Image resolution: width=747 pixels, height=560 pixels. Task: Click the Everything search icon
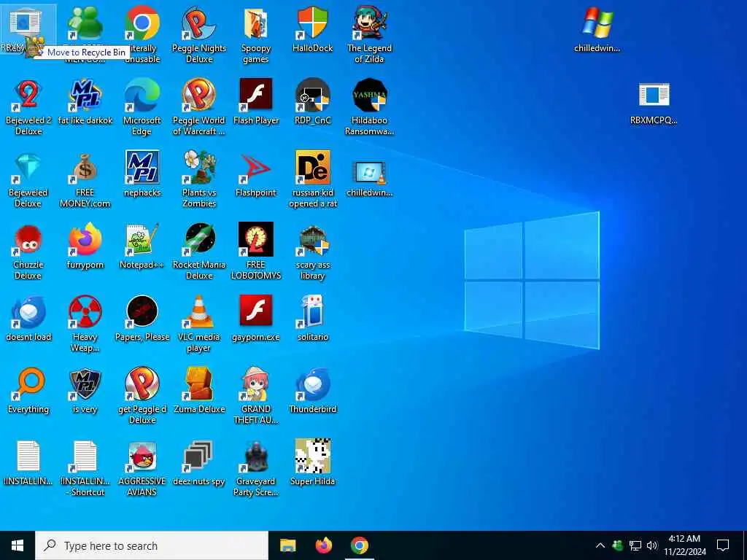click(x=28, y=384)
